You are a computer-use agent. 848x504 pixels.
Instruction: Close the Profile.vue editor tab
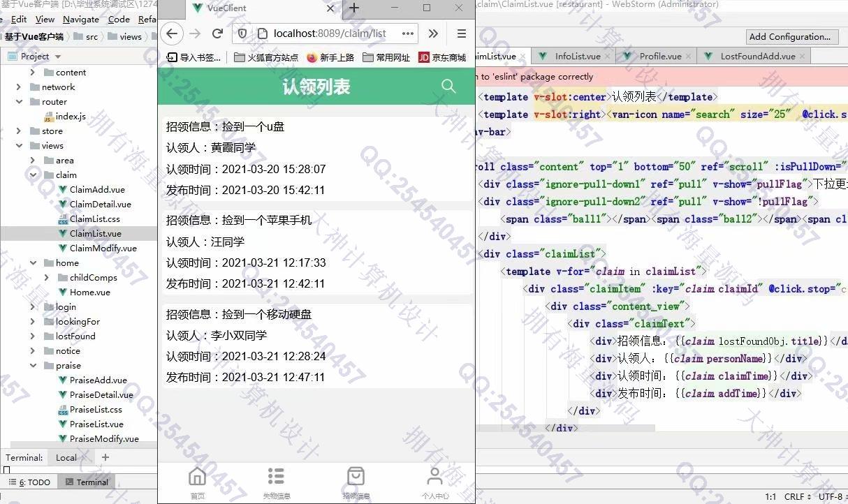688,57
